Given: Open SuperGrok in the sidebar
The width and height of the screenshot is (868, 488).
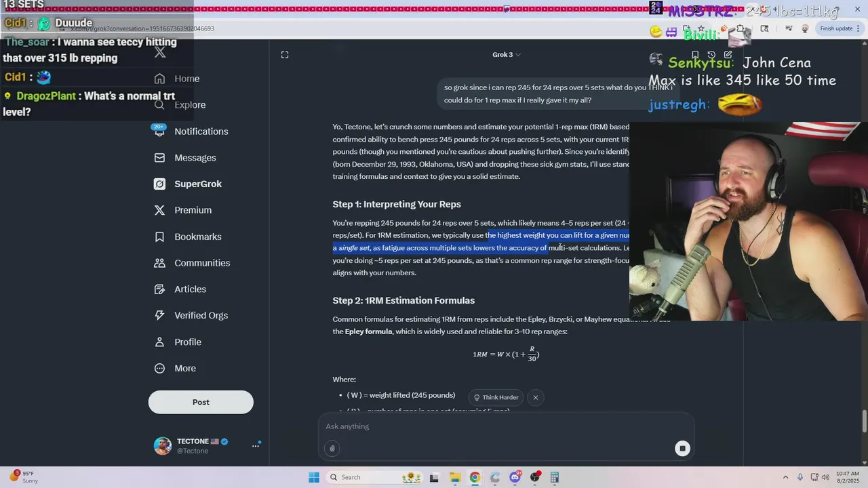Looking at the screenshot, I should coord(188,184).
